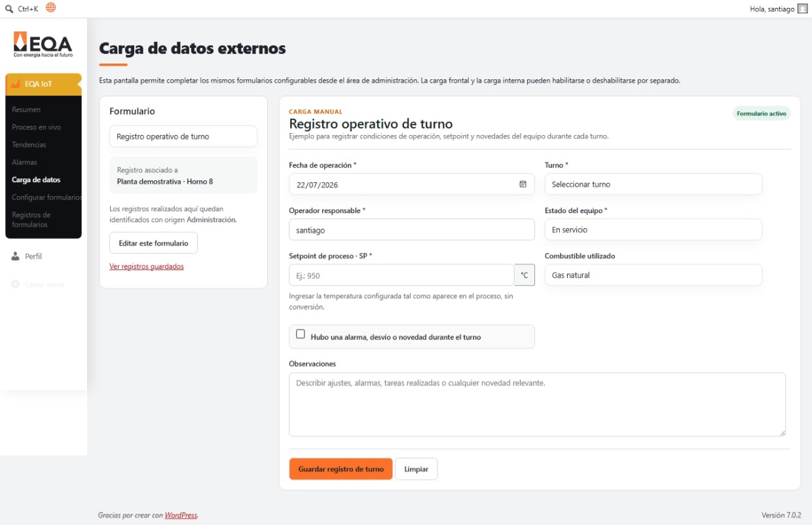Click Editar este formulario button
812x525 pixels.
pyautogui.click(x=153, y=243)
